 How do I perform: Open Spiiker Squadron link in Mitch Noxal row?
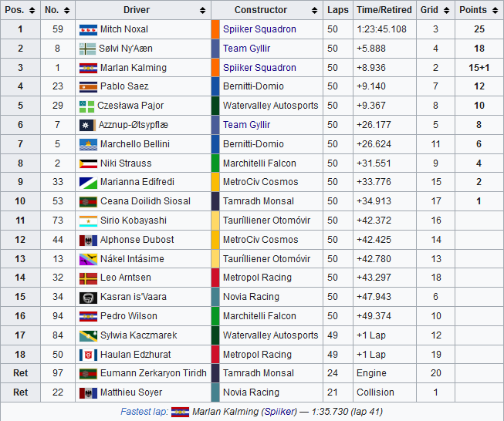click(259, 29)
